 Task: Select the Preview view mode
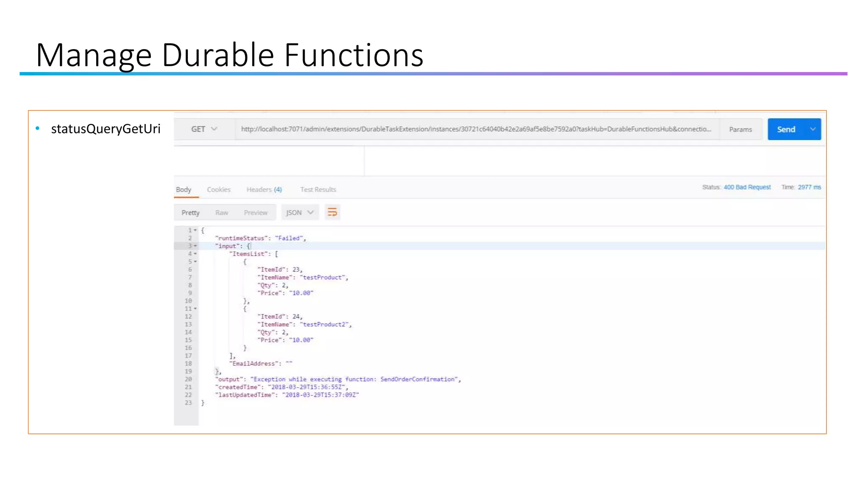[256, 213]
